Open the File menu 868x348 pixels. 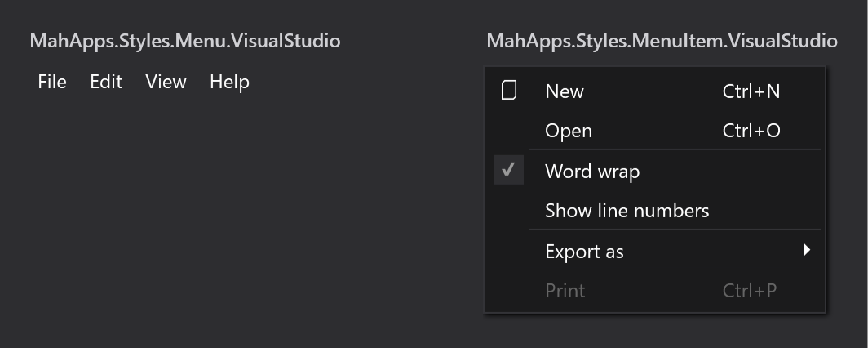point(52,82)
